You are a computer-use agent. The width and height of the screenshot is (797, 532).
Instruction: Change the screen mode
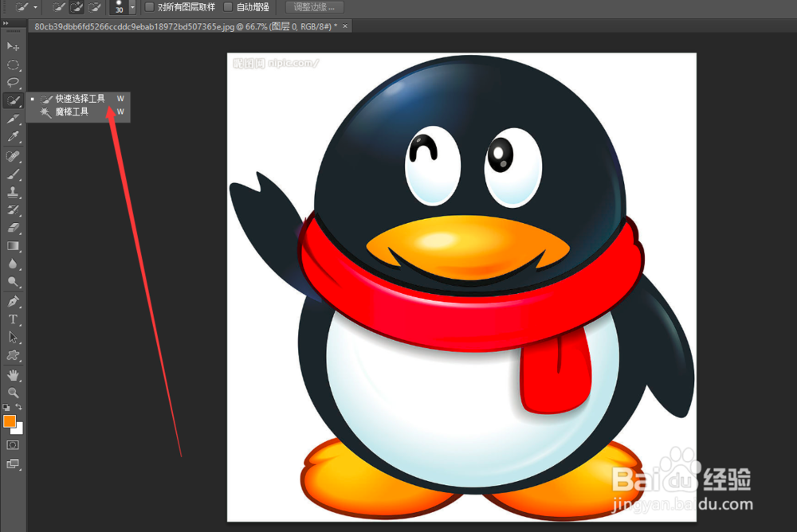(13, 464)
